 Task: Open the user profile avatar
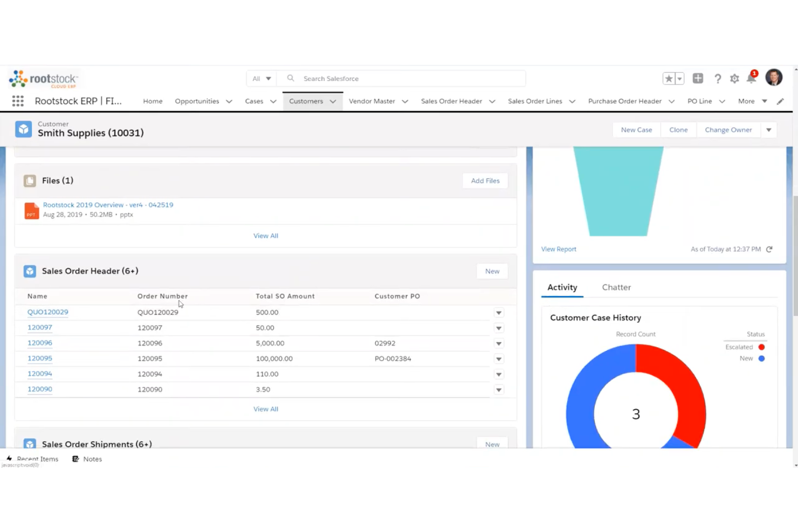[774, 78]
